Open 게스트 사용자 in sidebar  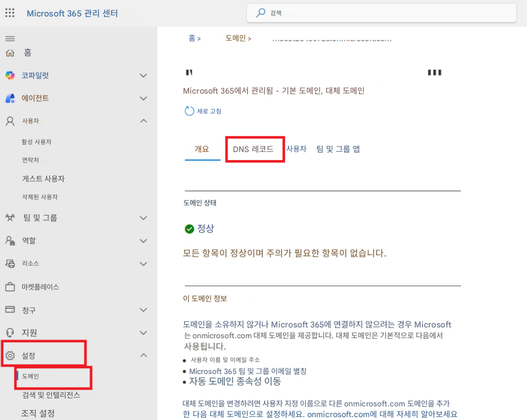tap(43, 179)
